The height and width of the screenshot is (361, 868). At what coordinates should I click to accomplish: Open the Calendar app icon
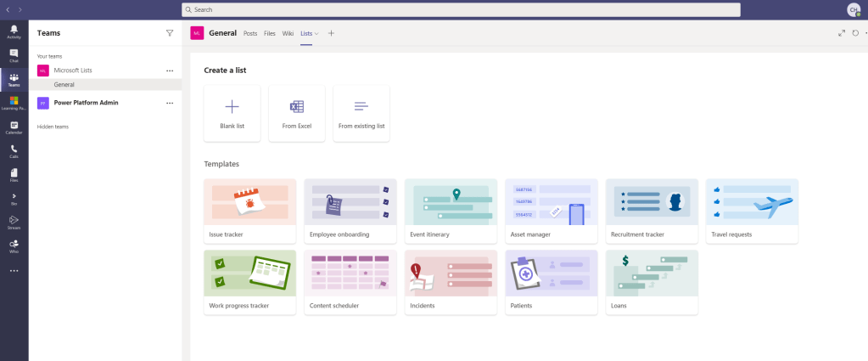coord(14,127)
